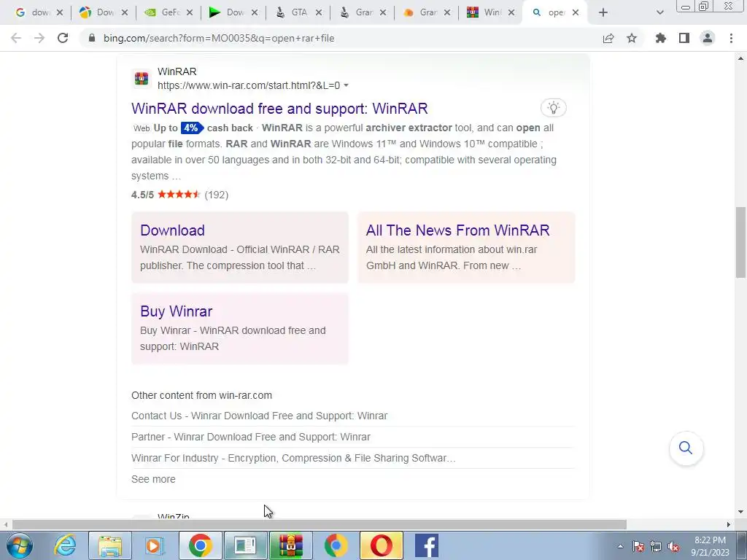Open the Opera browser taskbar icon
747x560 pixels.
[381, 545]
